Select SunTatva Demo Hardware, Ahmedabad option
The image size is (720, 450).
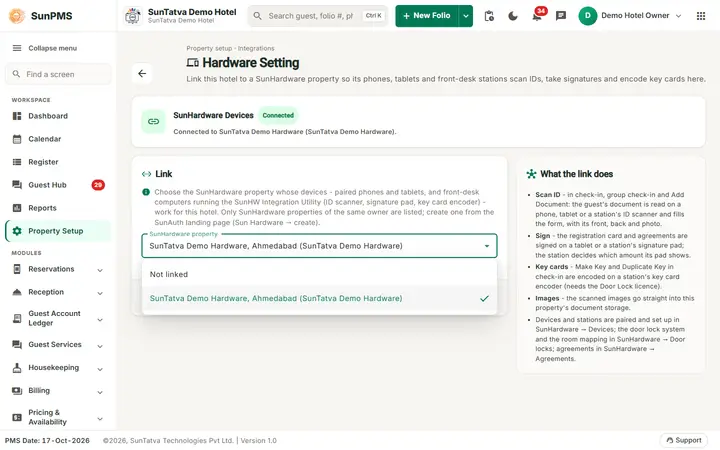point(320,298)
